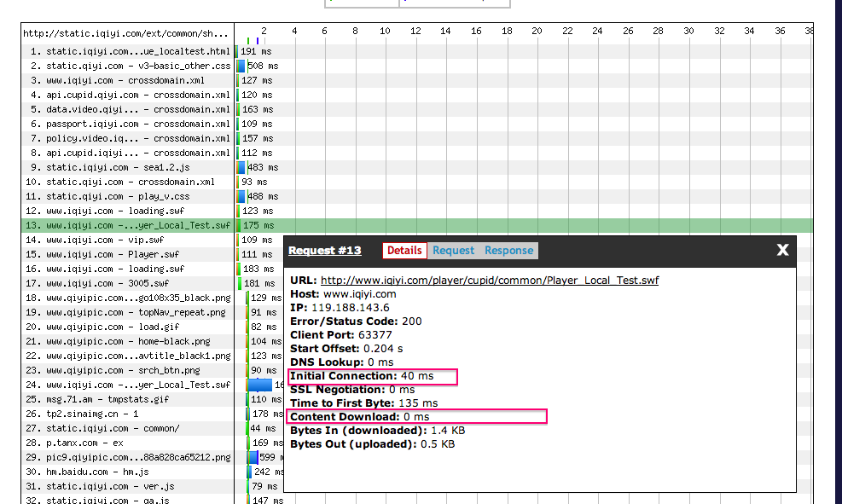This screenshot has height=504, width=842.
Task: Open the Details tab of Request #13
Action: coord(404,250)
